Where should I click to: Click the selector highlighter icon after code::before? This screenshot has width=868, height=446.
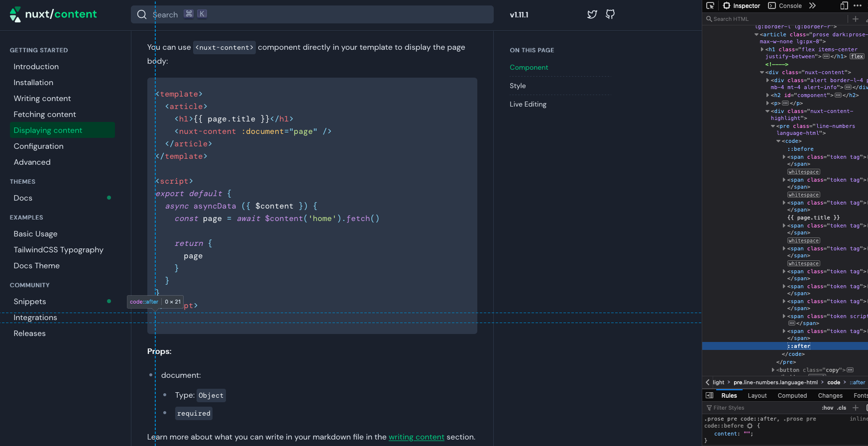[750, 426]
